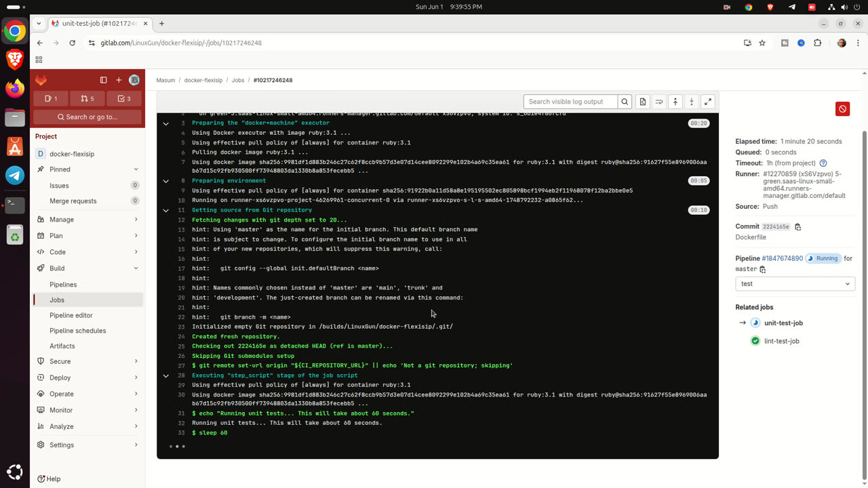Open the create new plus menu
This screenshot has width=868, height=488.
tap(119, 80)
